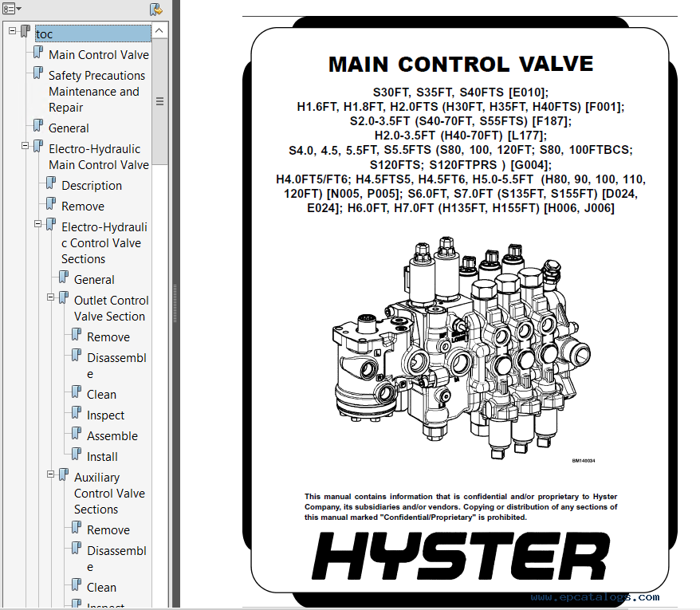Open Remove under Auxiliary Control Valve Sections

click(108, 530)
